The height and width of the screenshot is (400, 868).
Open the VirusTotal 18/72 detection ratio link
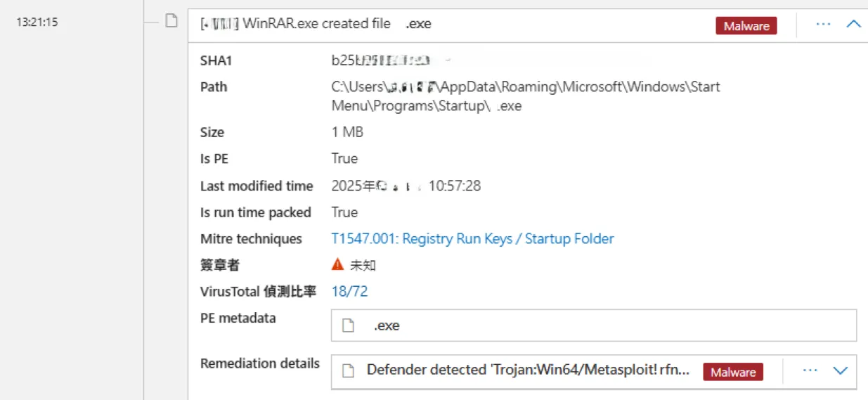349,291
